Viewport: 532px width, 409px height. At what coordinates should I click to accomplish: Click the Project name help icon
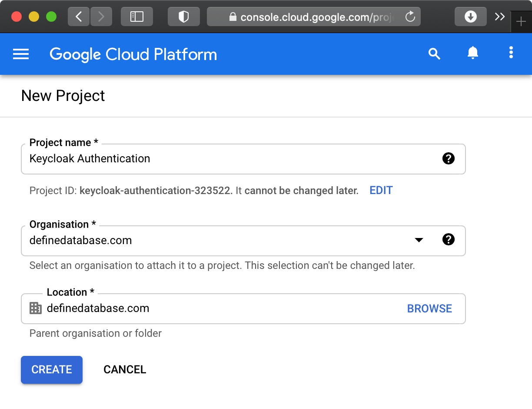448,158
